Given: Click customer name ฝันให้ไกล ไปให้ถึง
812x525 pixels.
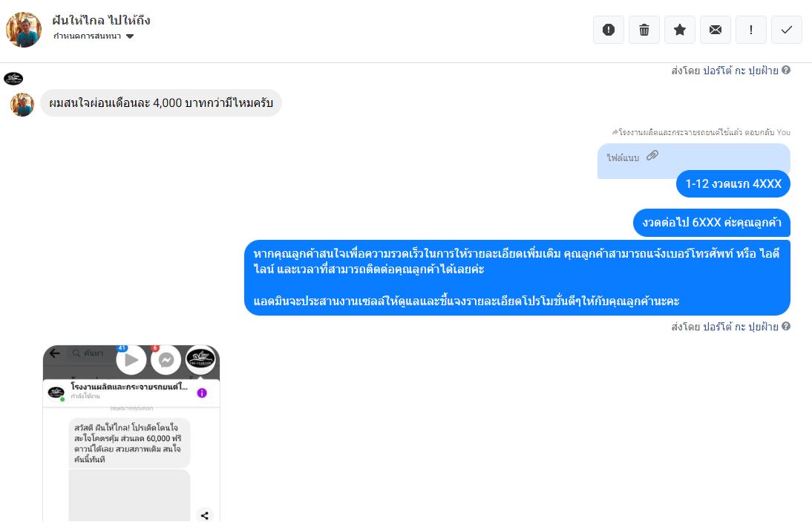Looking at the screenshot, I should (x=101, y=20).
